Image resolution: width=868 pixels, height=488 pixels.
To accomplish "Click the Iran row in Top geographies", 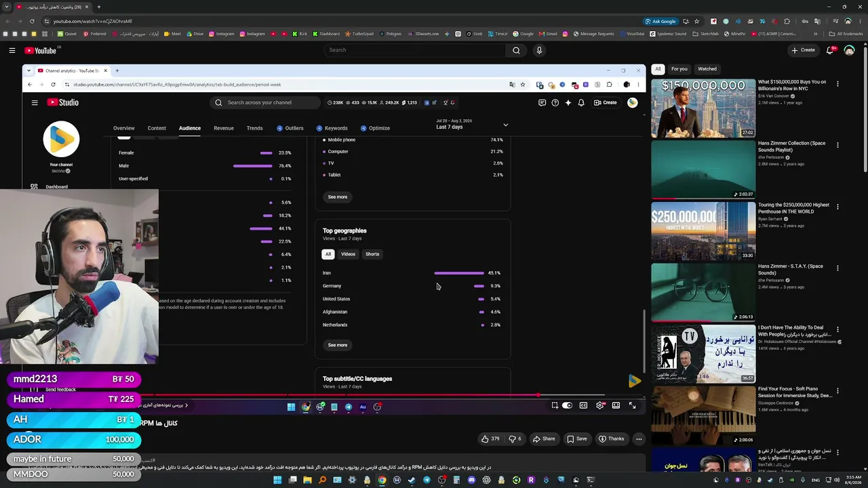I will pos(412,273).
